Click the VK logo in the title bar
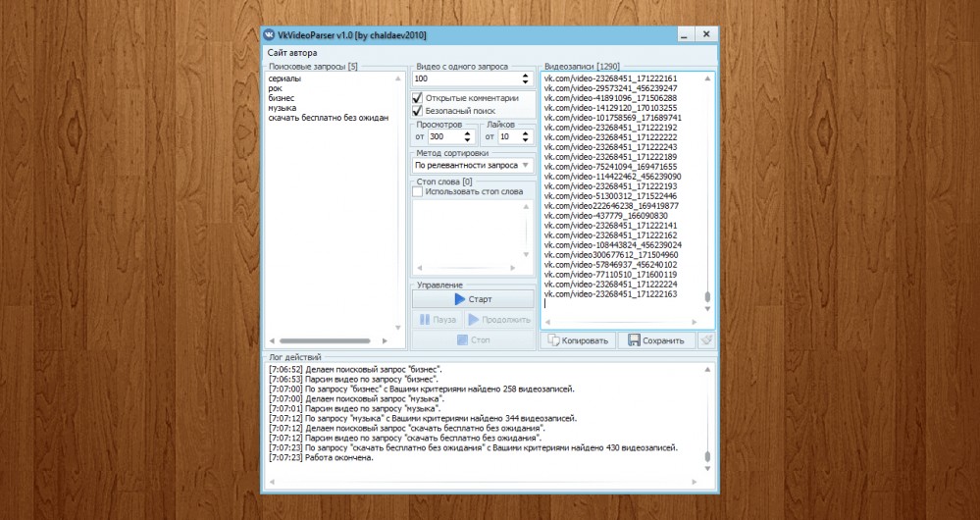Image resolution: width=980 pixels, height=520 pixels. 270,35
